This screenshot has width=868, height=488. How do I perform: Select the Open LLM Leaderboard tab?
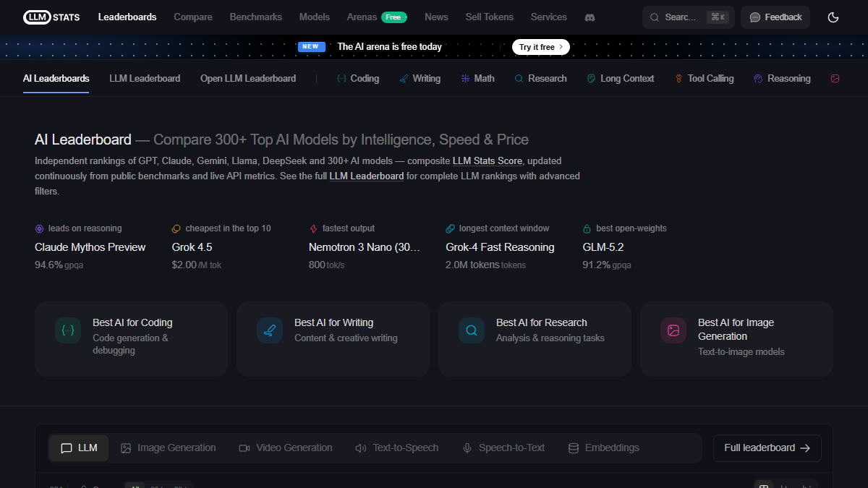(x=248, y=78)
